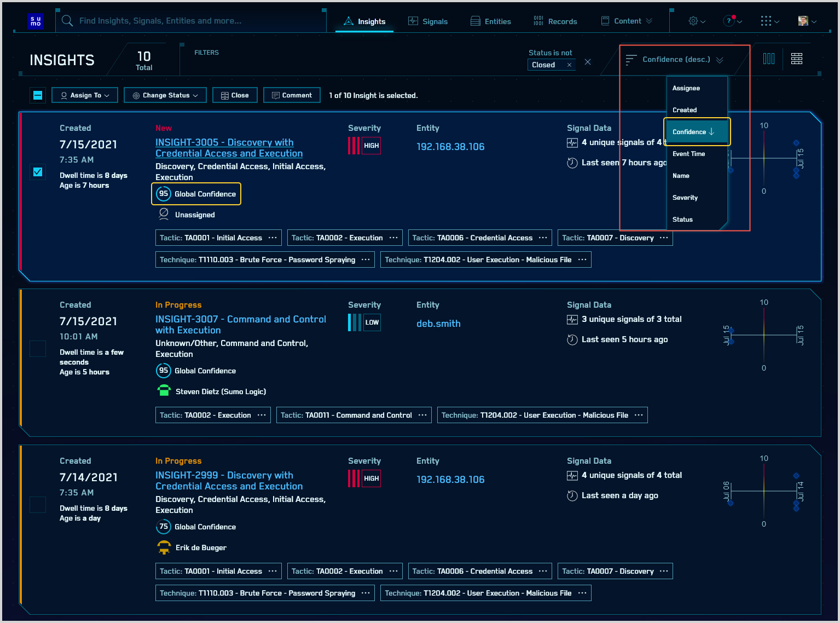840x623 pixels.
Task: Open the help question mark menu
Action: tap(732, 21)
